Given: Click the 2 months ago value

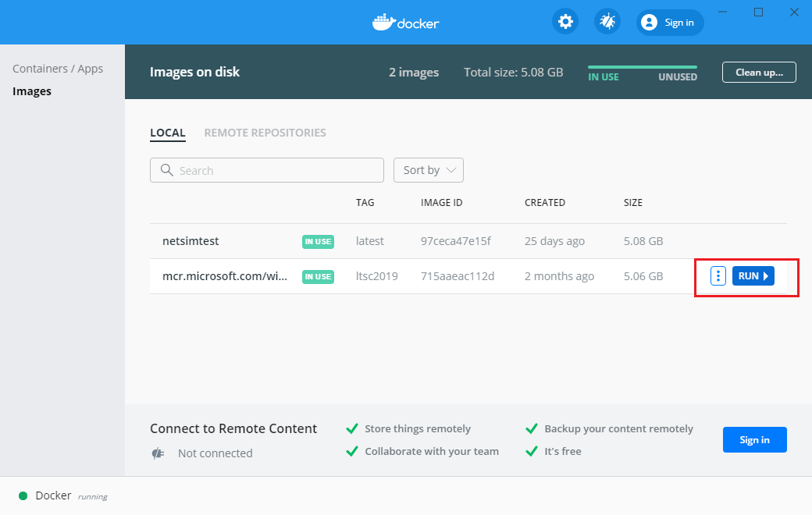Looking at the screenshot, I should point(559,276).
